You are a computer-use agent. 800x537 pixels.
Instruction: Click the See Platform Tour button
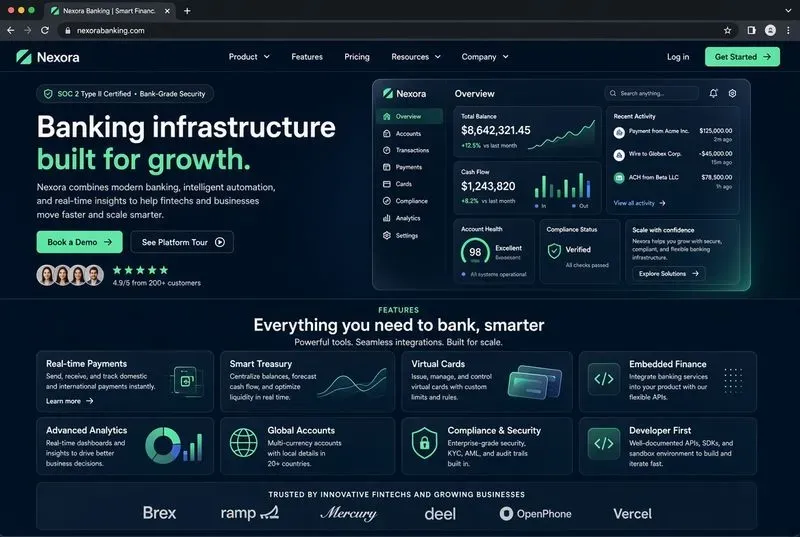[x=182, y=242]
